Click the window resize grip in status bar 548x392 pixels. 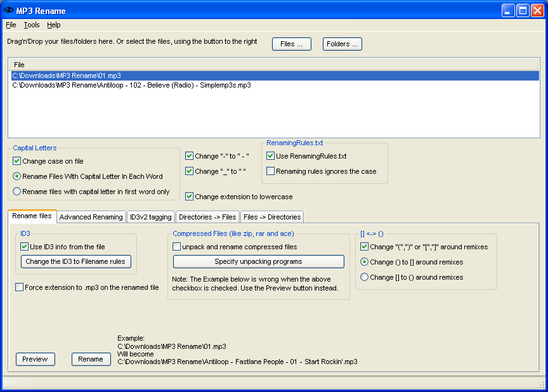click(x=541, y=385)
